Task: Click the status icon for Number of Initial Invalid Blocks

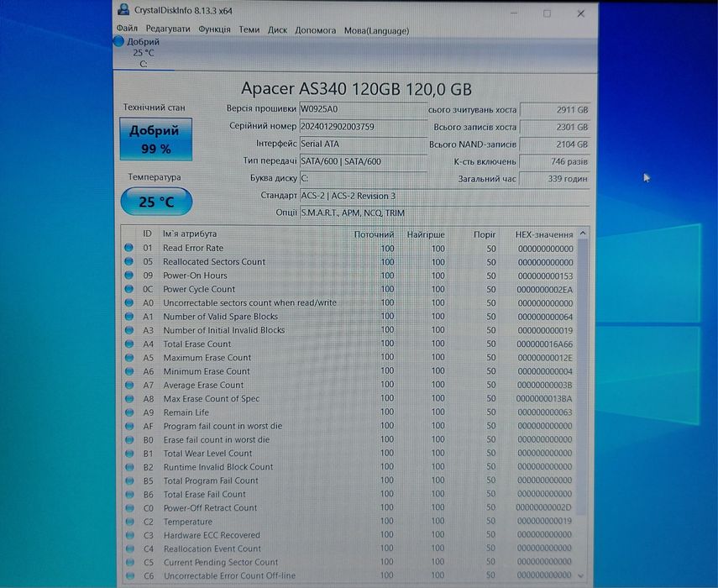Action: pos(129,330)
